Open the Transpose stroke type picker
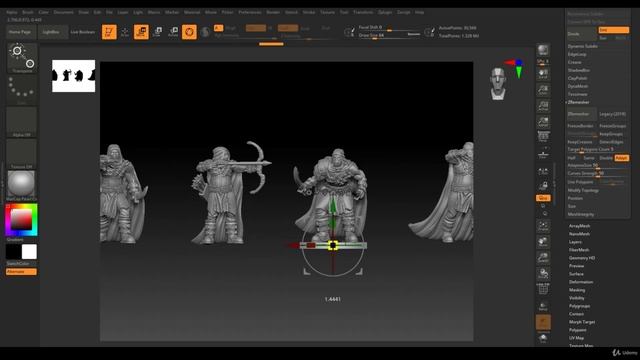This screenshot has width=640, height=360. 22,58
